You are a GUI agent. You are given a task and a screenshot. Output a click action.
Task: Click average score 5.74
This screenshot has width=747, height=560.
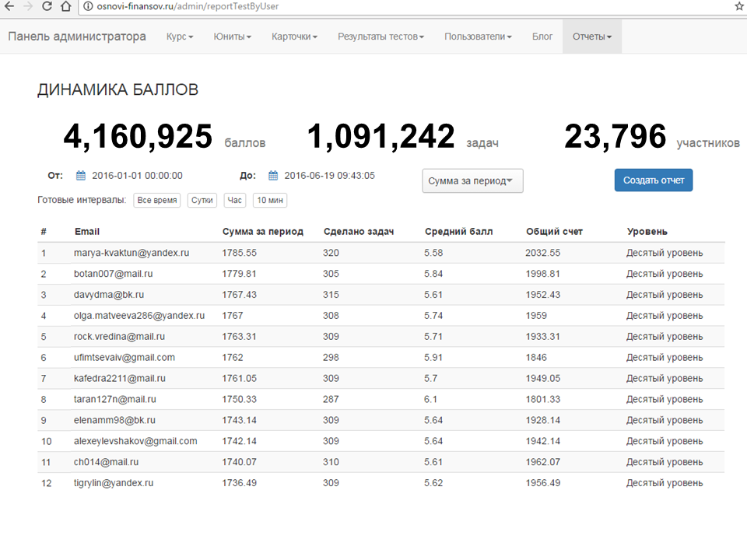[x=433, y=316]
